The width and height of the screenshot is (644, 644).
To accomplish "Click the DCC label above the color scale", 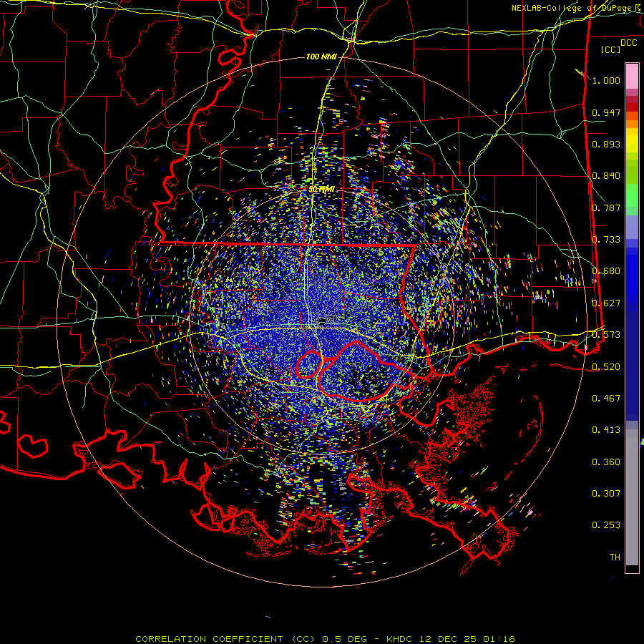I will coord(628,42).
